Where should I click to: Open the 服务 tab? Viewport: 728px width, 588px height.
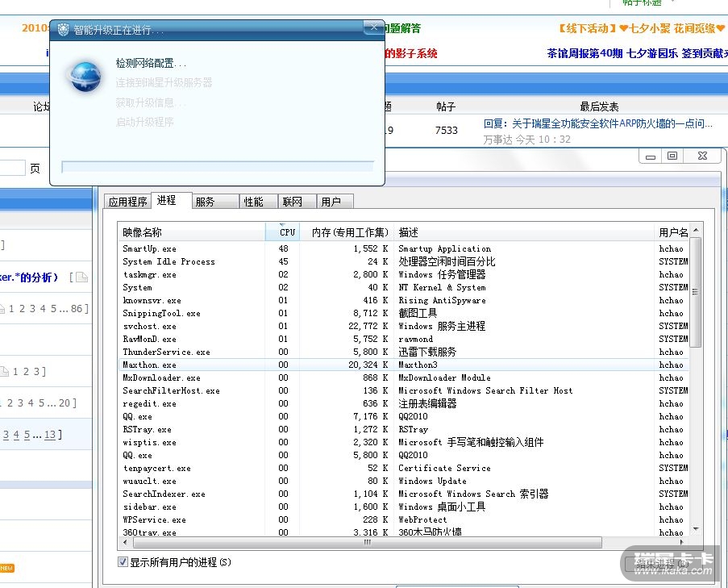point(214,202)
